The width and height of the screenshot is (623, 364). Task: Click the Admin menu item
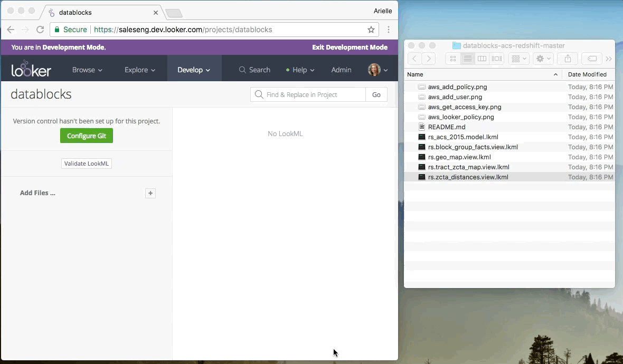341,70
